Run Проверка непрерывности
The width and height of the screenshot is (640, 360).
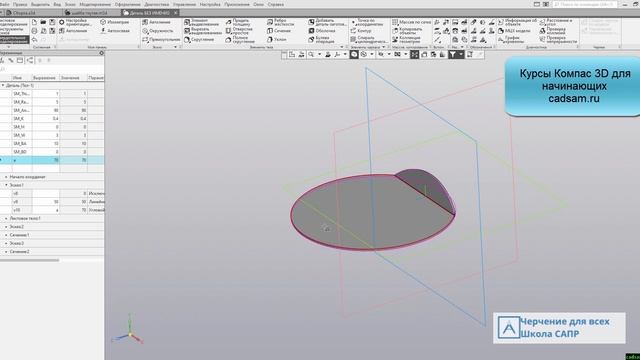pos(559,40)
